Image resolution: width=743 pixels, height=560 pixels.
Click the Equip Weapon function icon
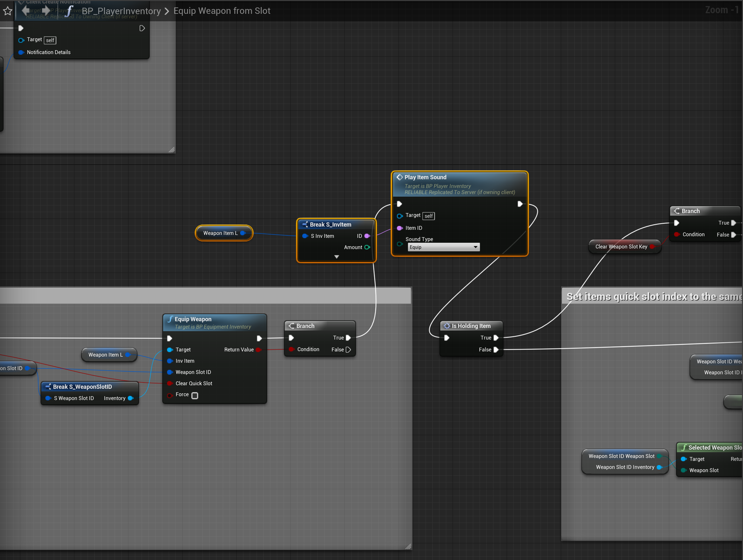[x=170, y=319]
